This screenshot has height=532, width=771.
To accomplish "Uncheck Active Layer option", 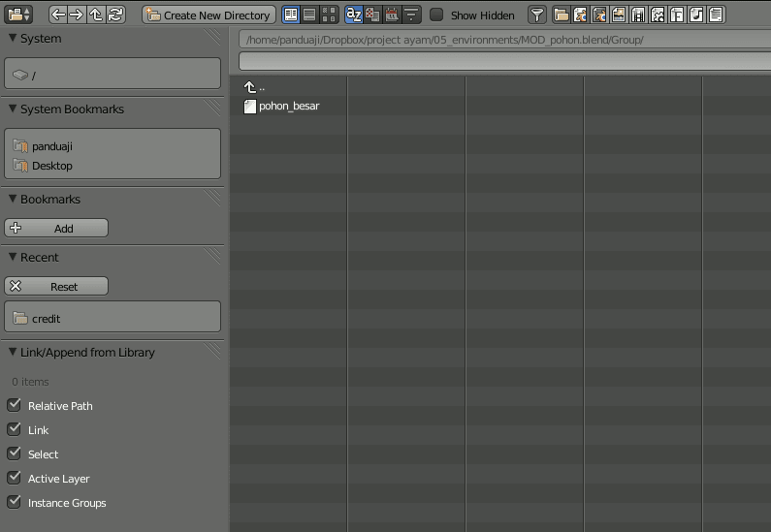I will pos(15,478).
